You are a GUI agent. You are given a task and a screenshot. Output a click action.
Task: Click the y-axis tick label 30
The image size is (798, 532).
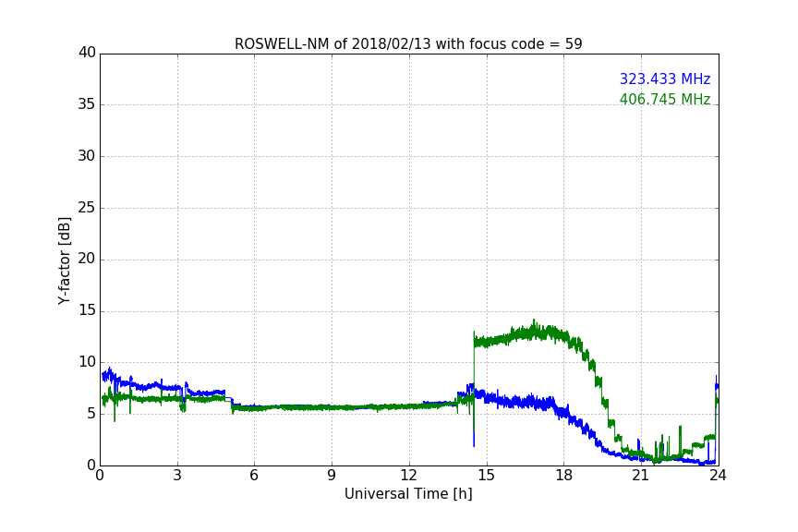[x=87, y=156]
